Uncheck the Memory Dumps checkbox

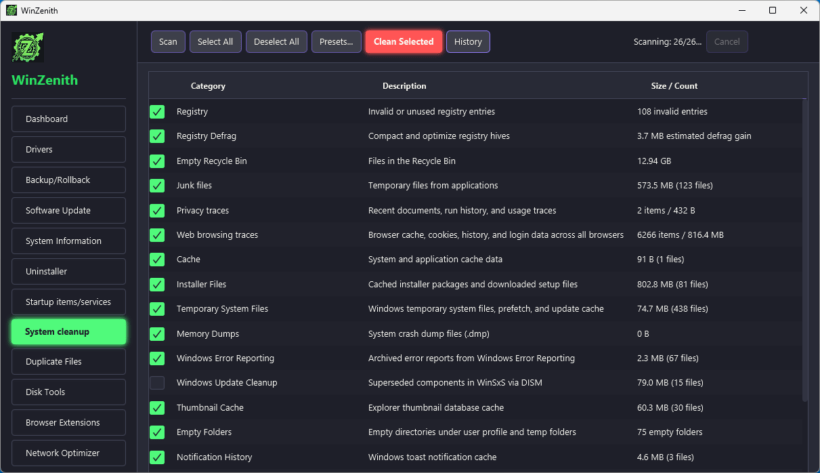tap(157, 334)
